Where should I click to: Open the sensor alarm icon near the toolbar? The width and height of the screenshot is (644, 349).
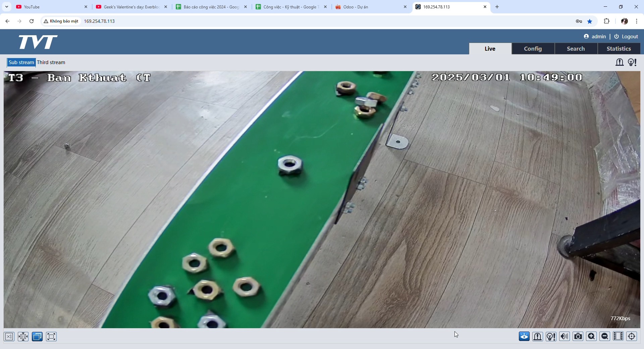coord(538,337)
